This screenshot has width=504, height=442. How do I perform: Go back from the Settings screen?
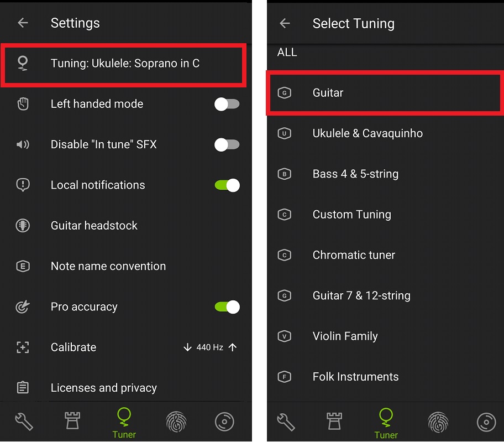coord(23,23)
